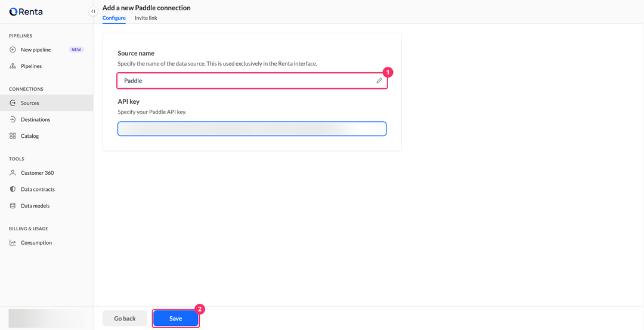
Task: Collapse the sidebar with the arrow button
Action: tap(93, 11)
